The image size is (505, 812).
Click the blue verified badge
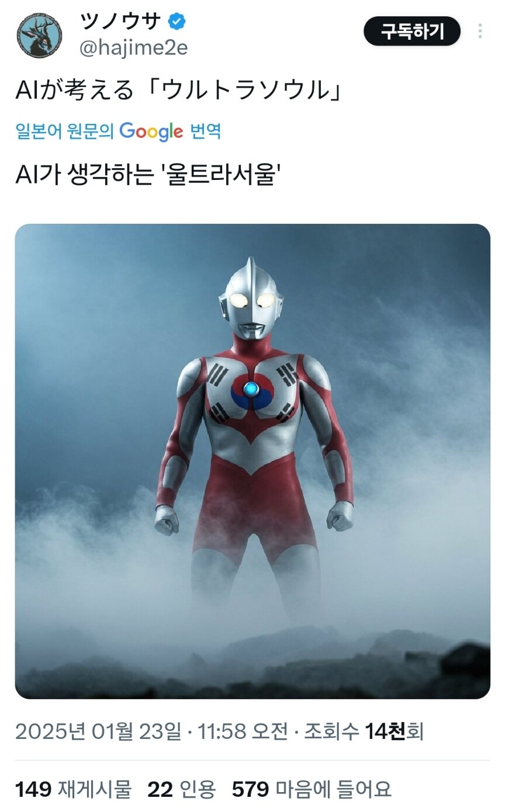point(177,22)
